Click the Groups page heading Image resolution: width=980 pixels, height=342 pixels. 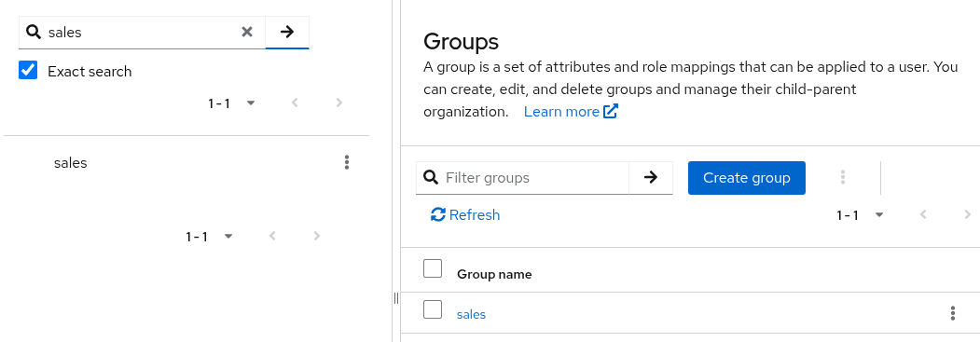(x=462, y=42)
